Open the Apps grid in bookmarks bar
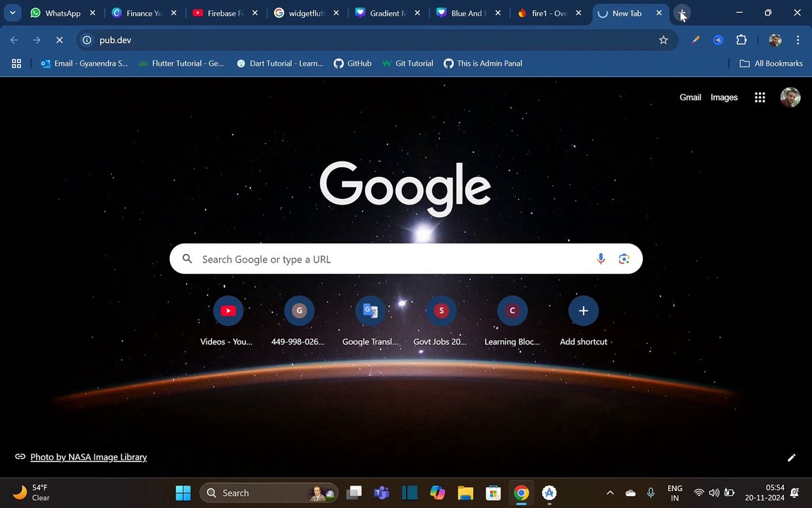812x508 pixels. point(17,64)
